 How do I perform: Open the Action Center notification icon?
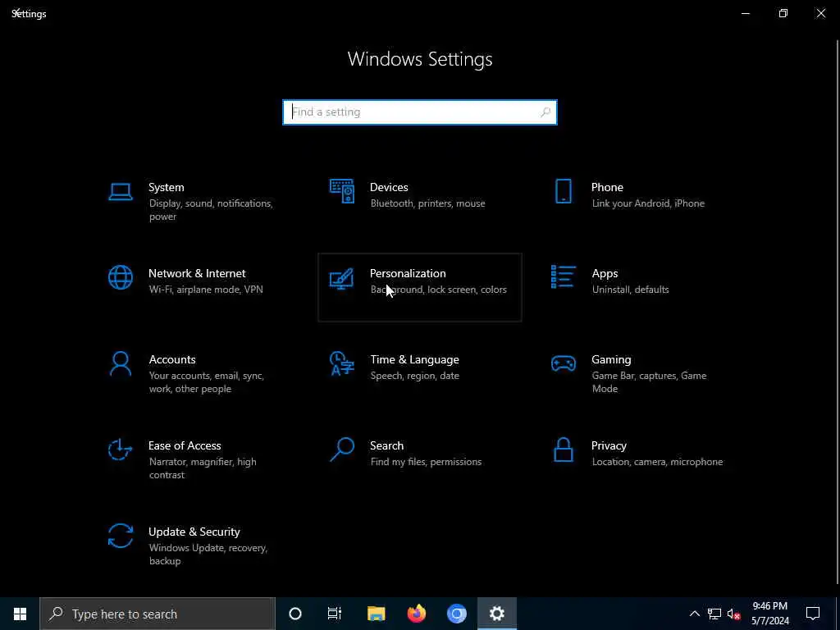(813, 614)
